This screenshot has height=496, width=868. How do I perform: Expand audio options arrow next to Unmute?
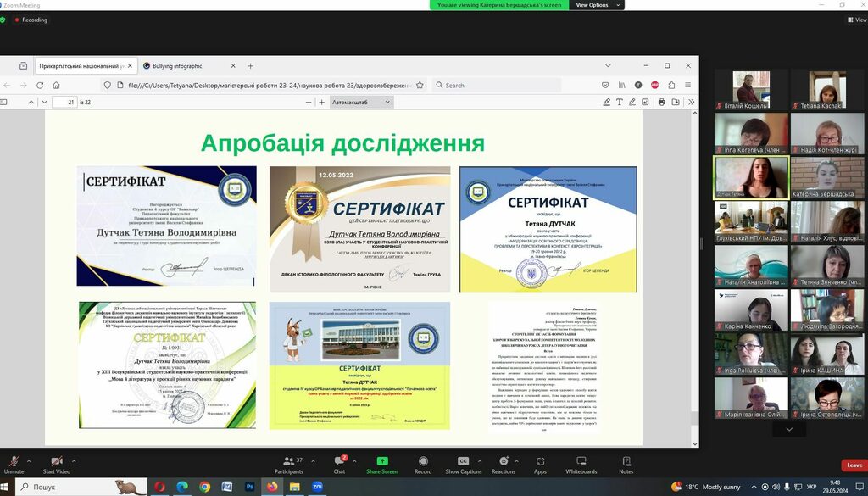[29, 460]
